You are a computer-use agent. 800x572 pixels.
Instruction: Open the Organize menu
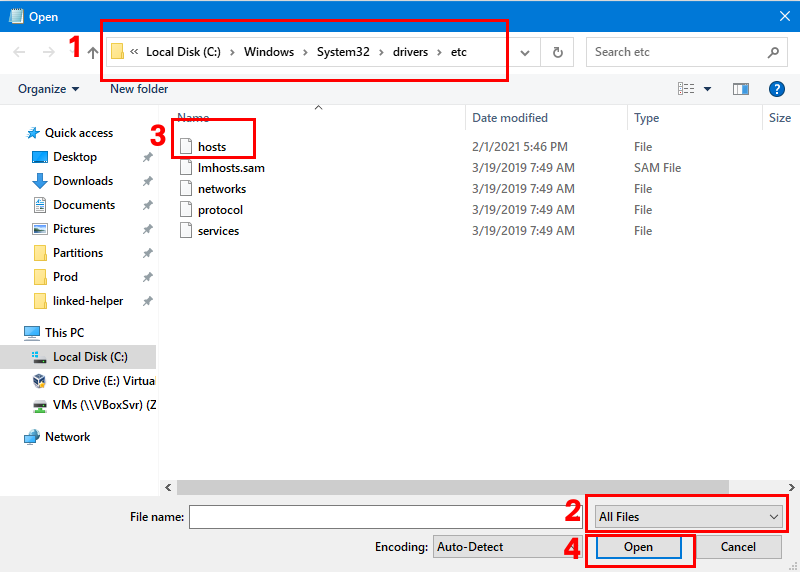tap(48, 89)
